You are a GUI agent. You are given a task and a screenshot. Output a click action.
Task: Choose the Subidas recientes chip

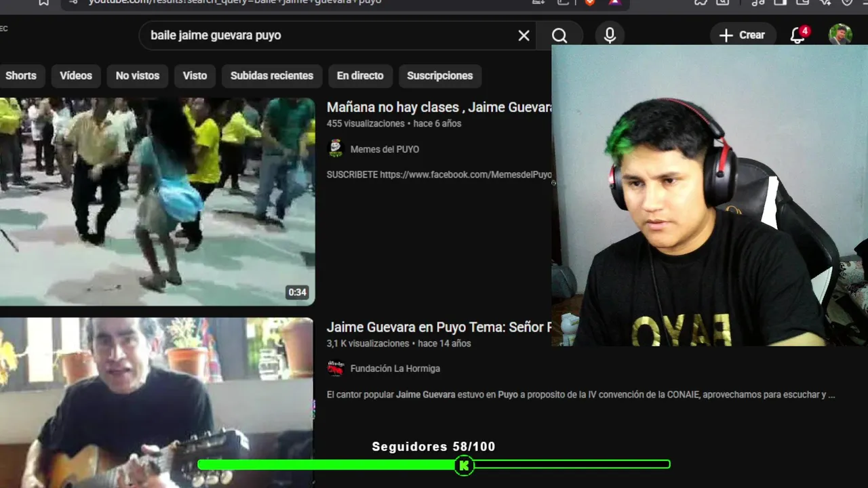pos(272,76)
